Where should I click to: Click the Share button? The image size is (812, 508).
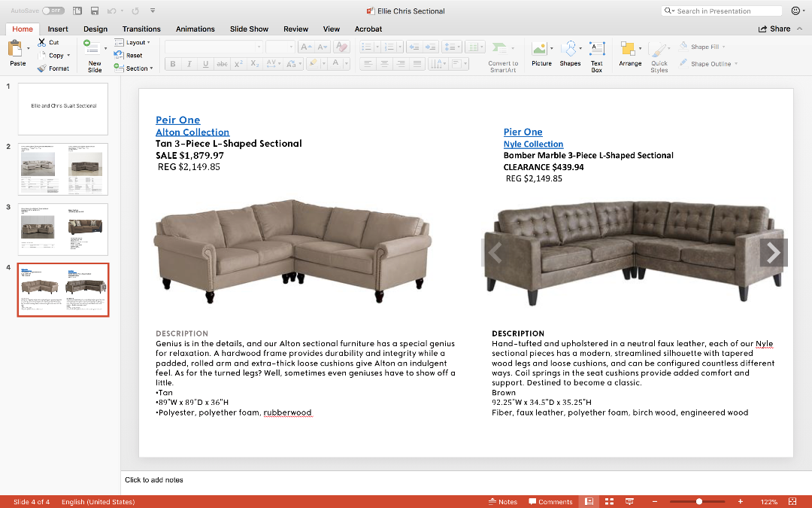coord(774,29)
